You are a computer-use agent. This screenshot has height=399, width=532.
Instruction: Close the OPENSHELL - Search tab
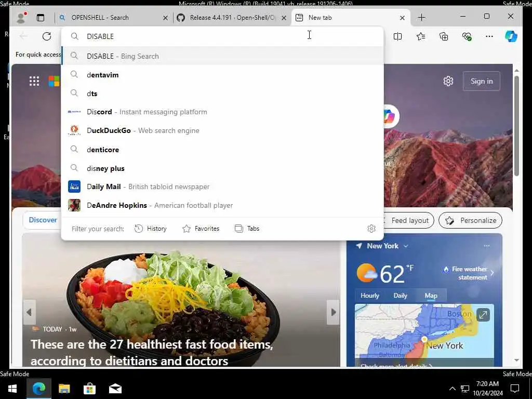tap(165, 18)
